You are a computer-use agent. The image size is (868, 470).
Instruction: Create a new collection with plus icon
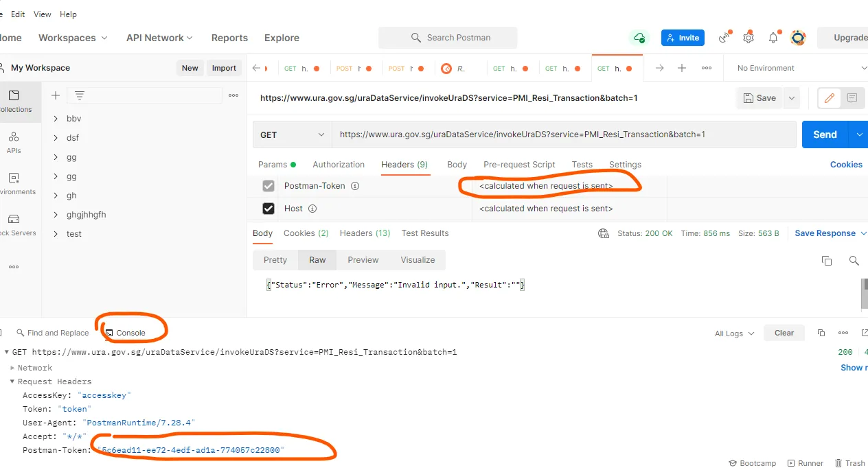click(x=56, y=95)
